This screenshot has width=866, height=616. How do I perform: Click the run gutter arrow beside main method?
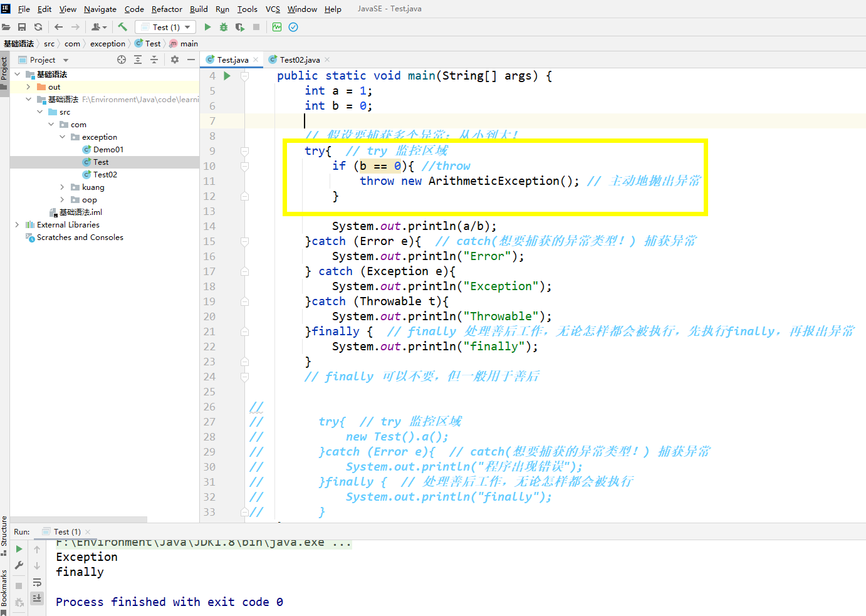click(x=227, y=76)
